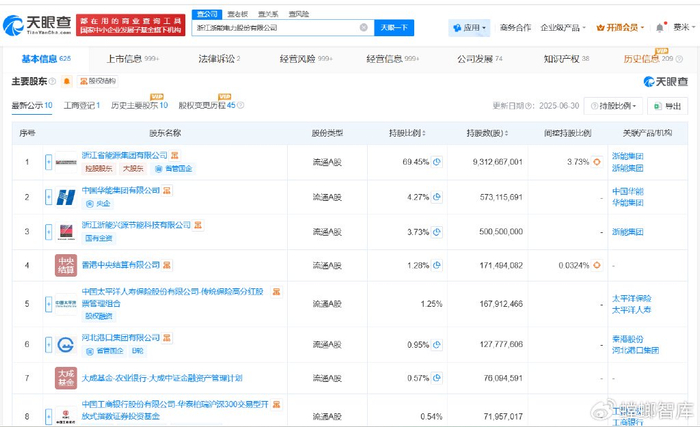Screen dimensions: 700x427
Task: Click the pie icon beside 4.27% shareholding
Action: [436, 197]
